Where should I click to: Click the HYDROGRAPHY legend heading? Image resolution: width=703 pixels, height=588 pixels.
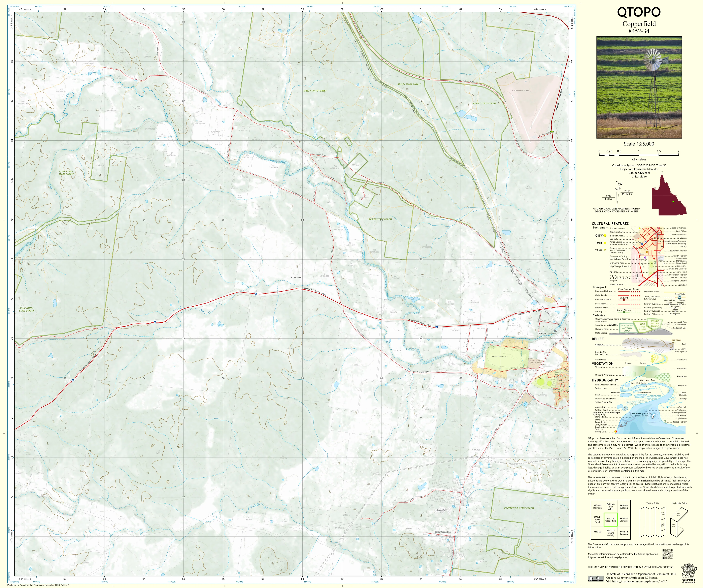coord(605,380)
